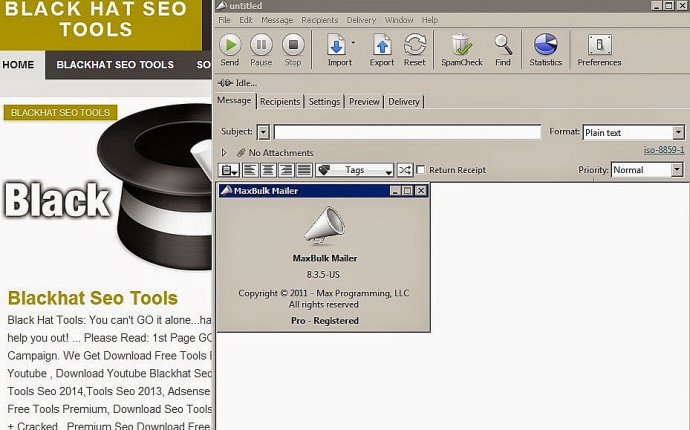Minimize the MaxBulk Mailer about dialog
Screen dimensions: 690x430
(x=395, y=191)
